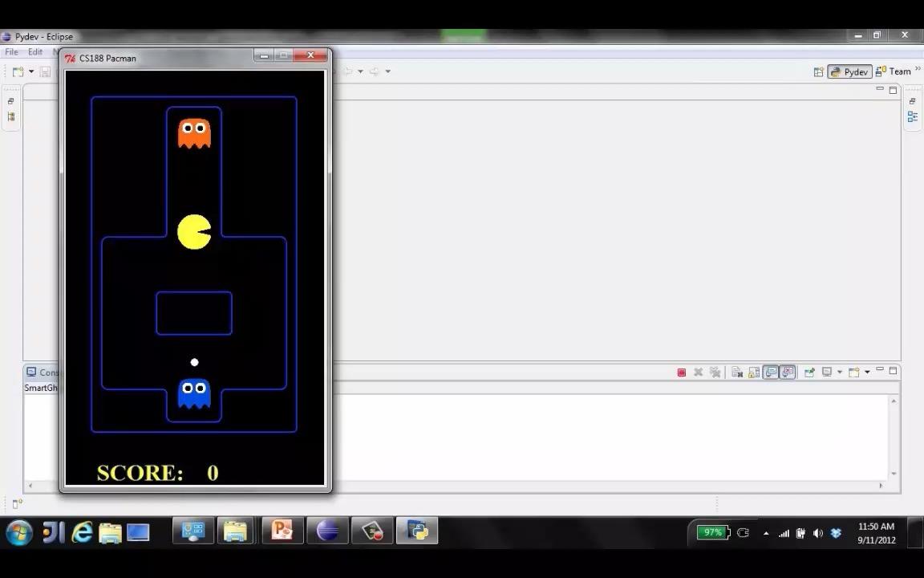Open pinned folder icon beside Internet Explorer
The image size is (924, 578).
pyautogui.click(x=110, y=533)
